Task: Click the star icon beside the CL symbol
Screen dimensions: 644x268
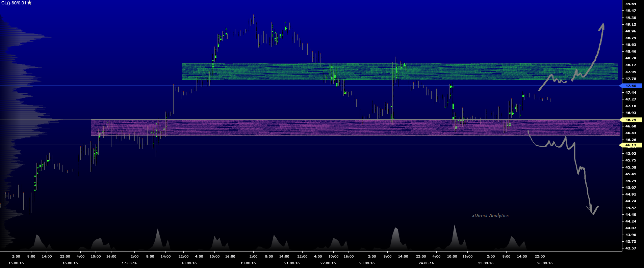Action: pyautogui.click(x=29, y=3)
